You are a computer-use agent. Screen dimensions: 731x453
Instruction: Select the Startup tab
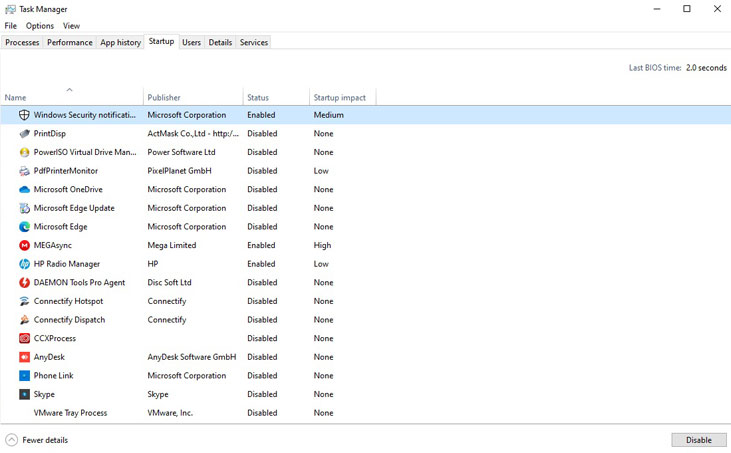(161, 41)
